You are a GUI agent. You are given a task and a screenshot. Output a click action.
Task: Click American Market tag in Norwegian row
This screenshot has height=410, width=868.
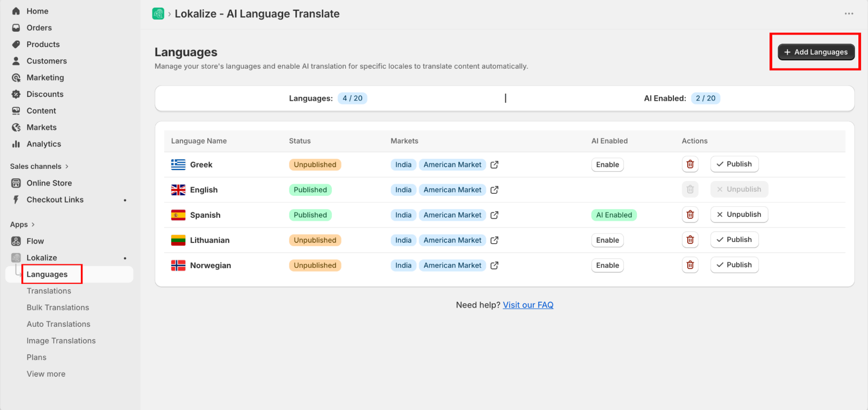point(452,265)
